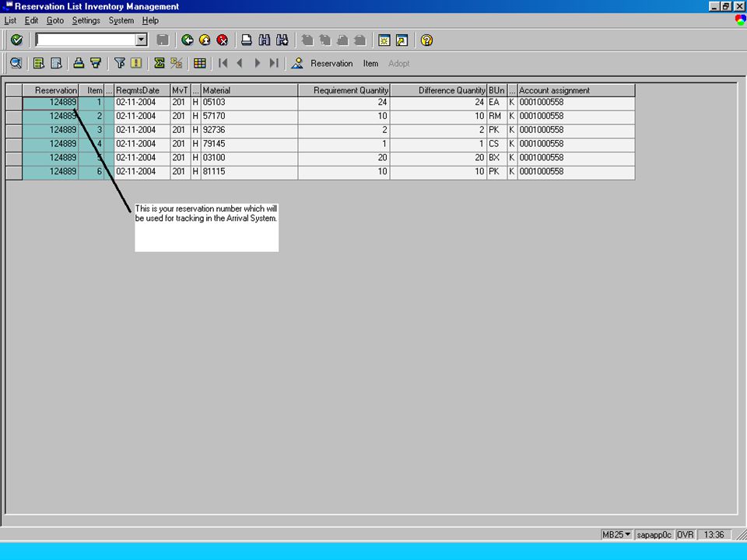Click unit cell BX in row 03100

(x=497, y=158)
